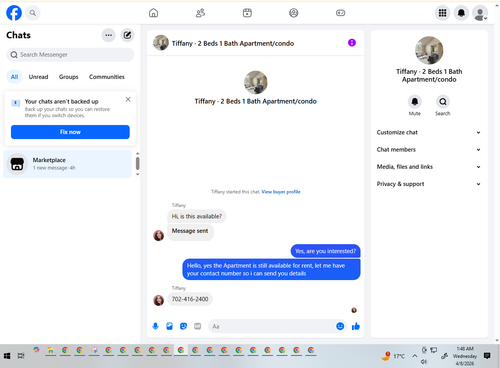Open Windows action center notification icon
Screen dimensions: 500x368
[x=487, y=356]
